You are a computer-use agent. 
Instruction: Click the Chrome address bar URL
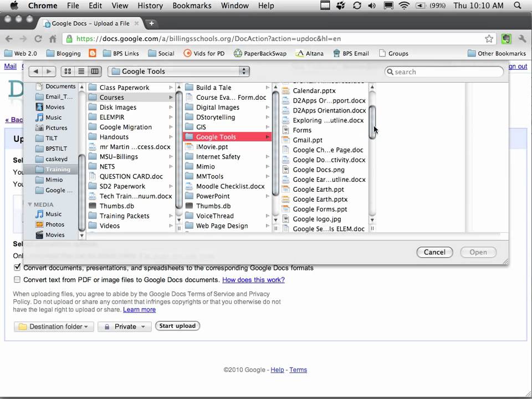(209, 39)
